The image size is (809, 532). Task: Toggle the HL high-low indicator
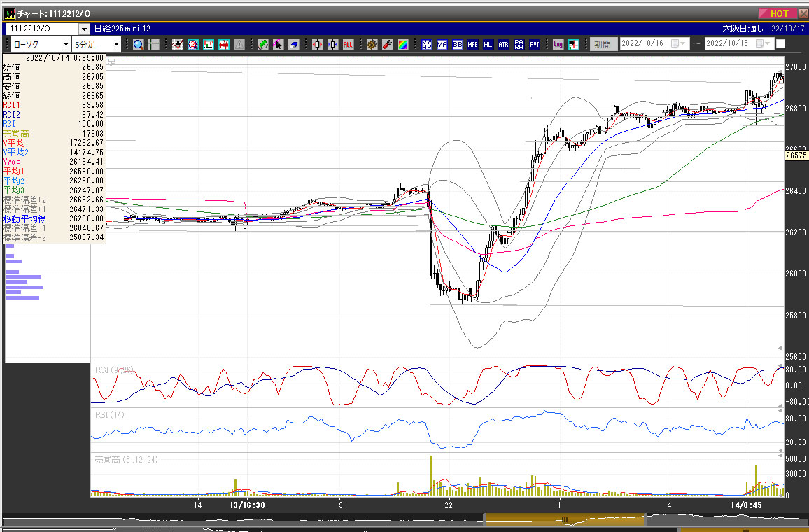488,45
